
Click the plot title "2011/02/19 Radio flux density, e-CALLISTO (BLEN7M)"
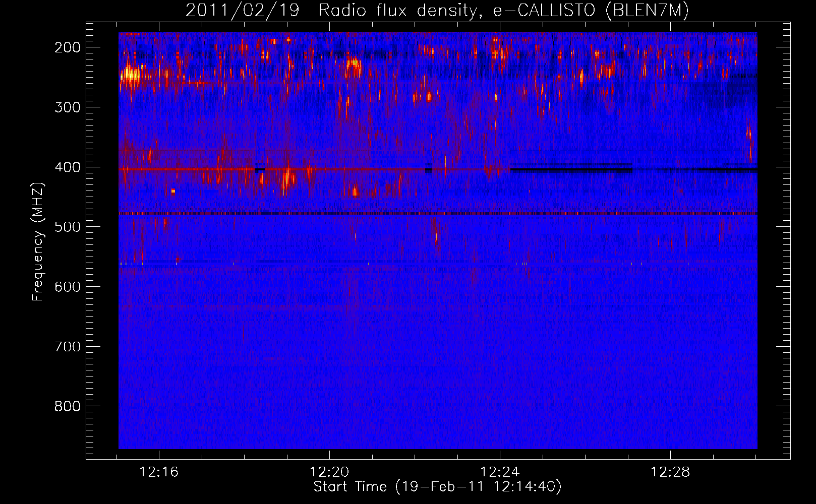pyautogui.click(x=437, y=11)
